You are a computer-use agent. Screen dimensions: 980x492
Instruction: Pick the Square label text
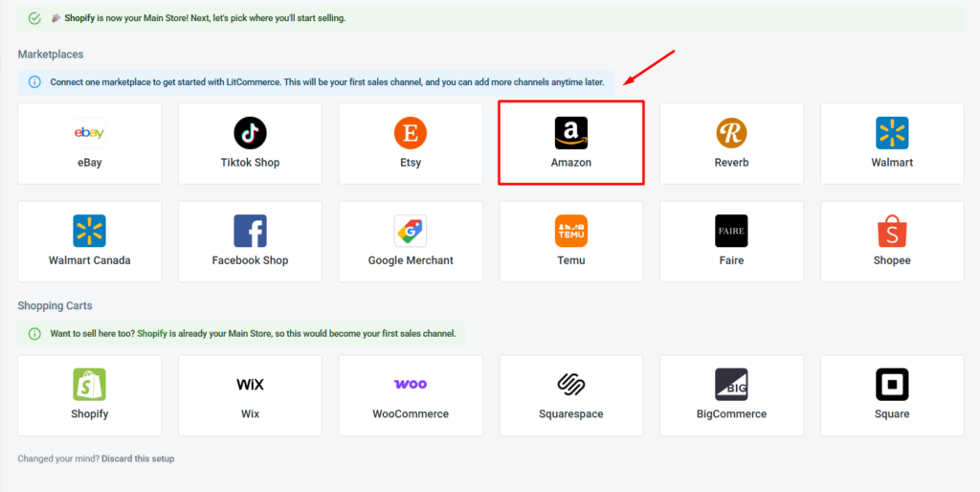[x=892, y=414]
